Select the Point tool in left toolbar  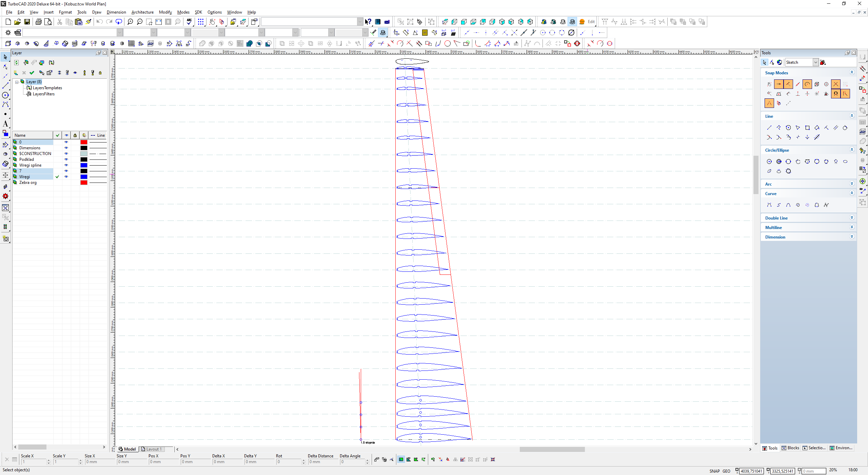[x=5, y=114]
